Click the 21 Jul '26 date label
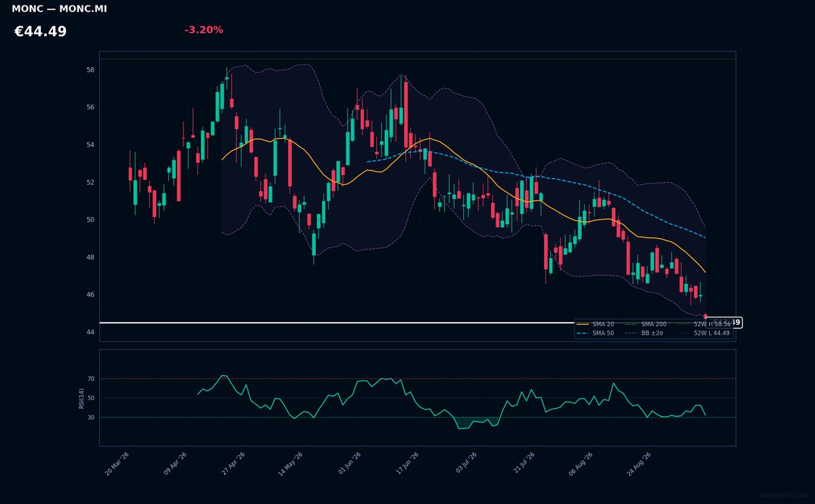Viewport: 815px width, 504px height. point(523,464)
